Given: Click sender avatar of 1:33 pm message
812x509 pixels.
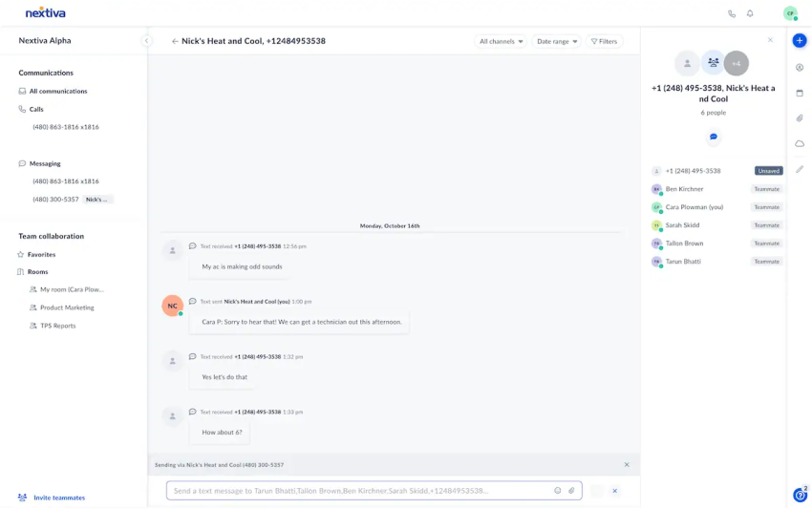Looking at the screenshot, I should pos(173,416).
